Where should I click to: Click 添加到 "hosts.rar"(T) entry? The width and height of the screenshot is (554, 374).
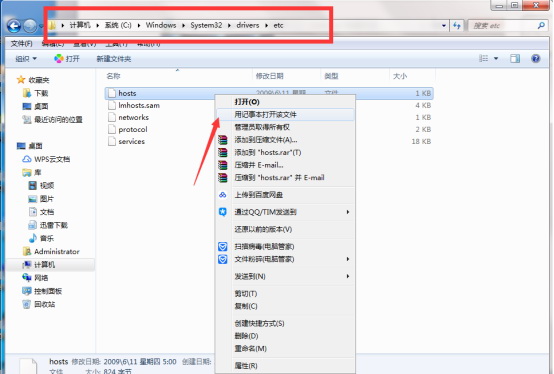pyautogui.click(x=285, y=153)
